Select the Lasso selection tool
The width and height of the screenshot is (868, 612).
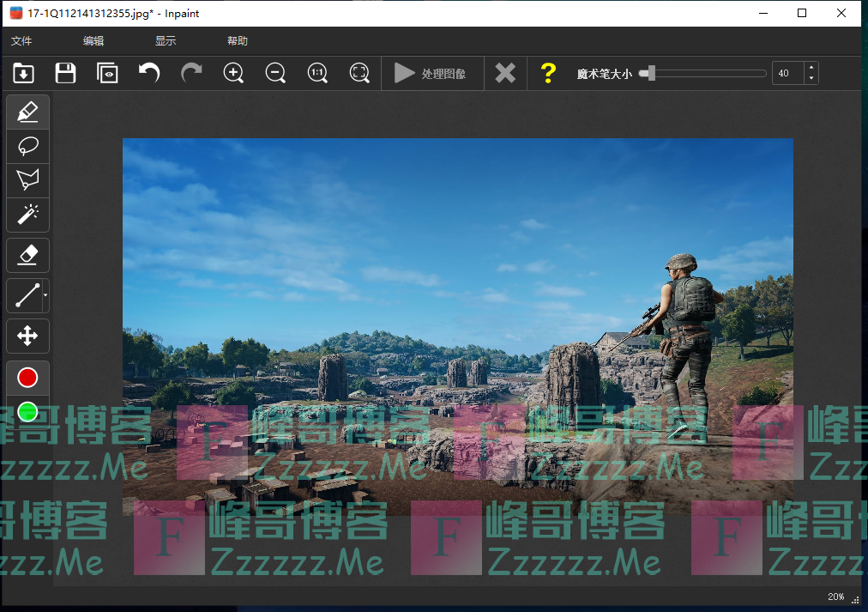point(27,146)
